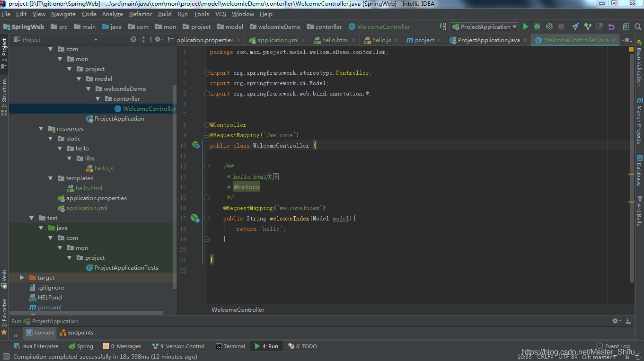Hide the Run panel using its hide icon
This screenshot has height=361, width=644.
tap(628, 321)
